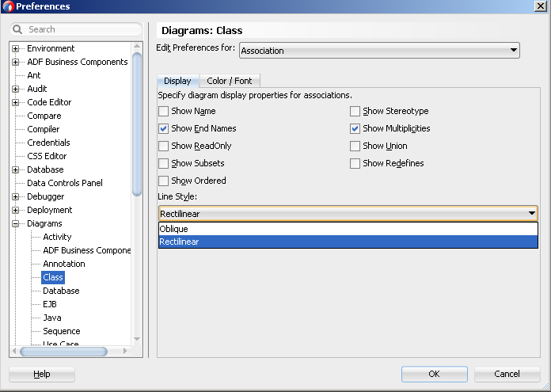Click the tree scroll up arrow
This screenshot has width=551, height=392.
coord(137,47)
